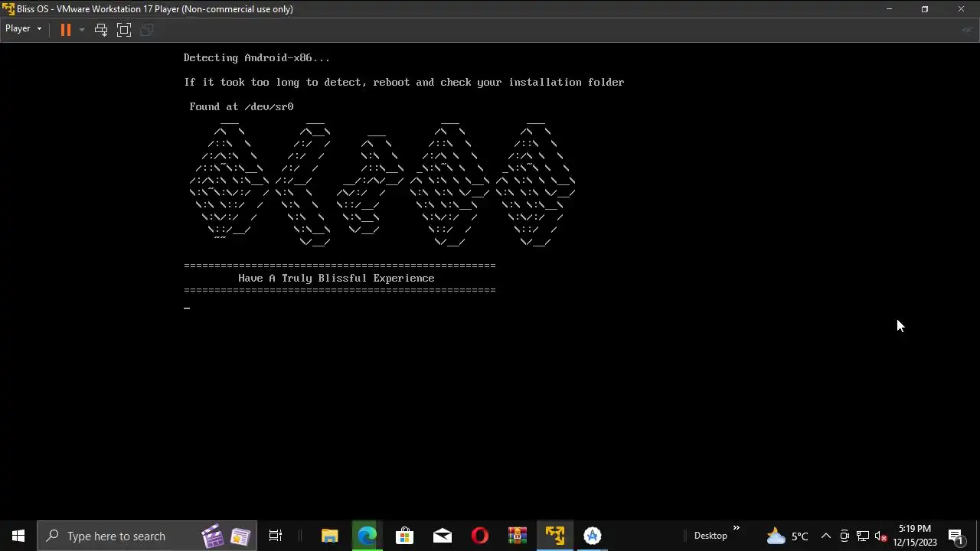Open the notification center icon

coord(955,536)
